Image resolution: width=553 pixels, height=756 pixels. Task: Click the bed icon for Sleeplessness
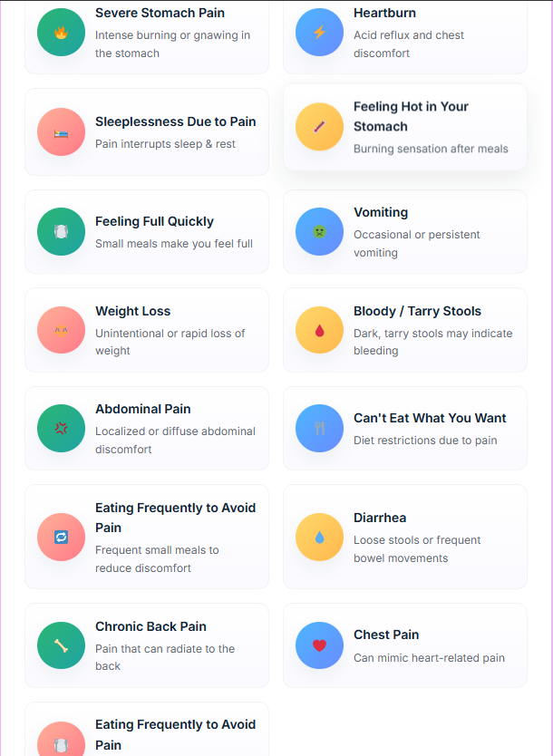pos(61,132)
